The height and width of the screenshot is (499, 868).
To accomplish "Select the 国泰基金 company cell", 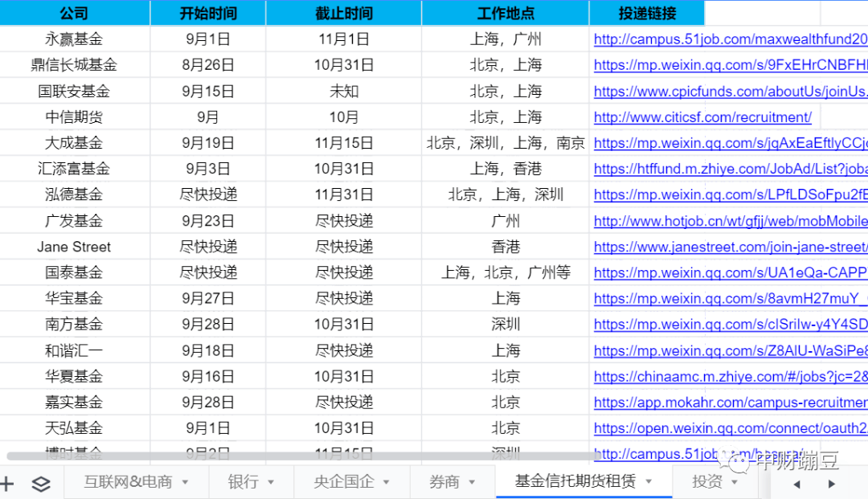I will [75, 272].
